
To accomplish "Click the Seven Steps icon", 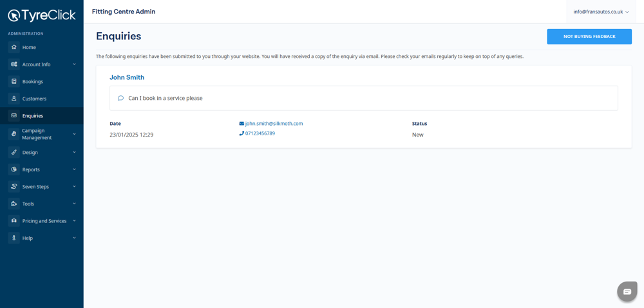I will pyautogui.click(x=14, y=186).
